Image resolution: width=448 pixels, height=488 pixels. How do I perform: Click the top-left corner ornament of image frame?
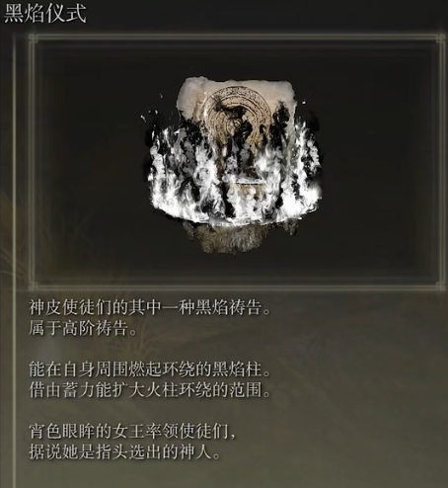pos(33,38)
